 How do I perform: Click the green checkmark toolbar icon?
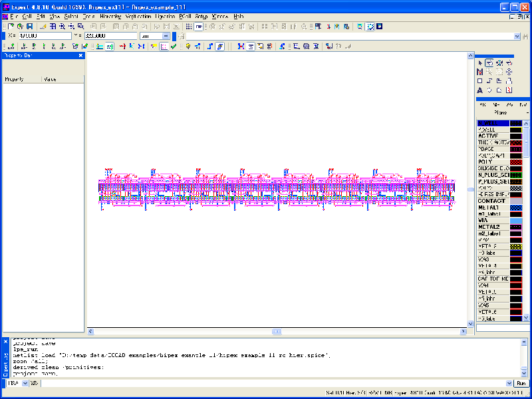[x=173, y=47]
